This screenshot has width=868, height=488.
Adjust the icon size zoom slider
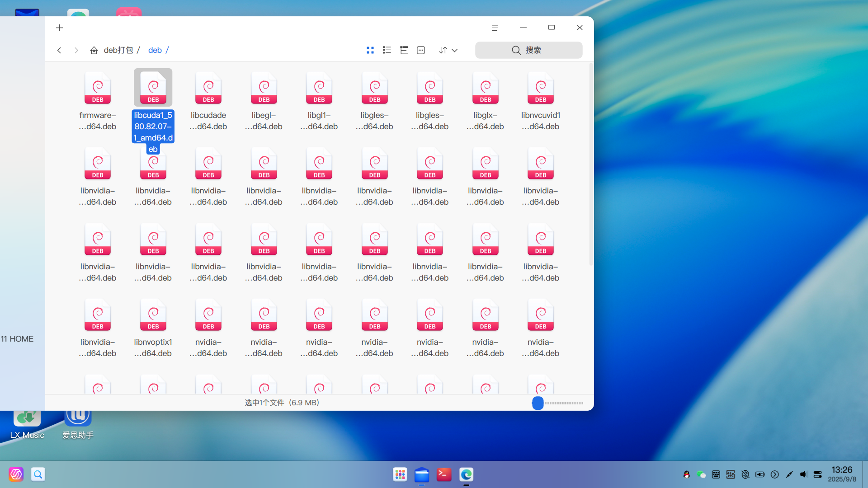tap(558, 403)
